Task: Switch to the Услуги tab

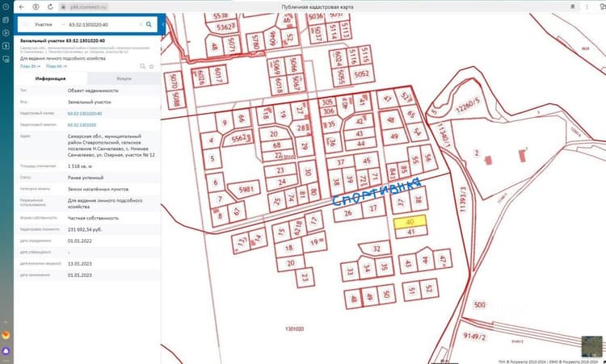Action: [124, 78]
